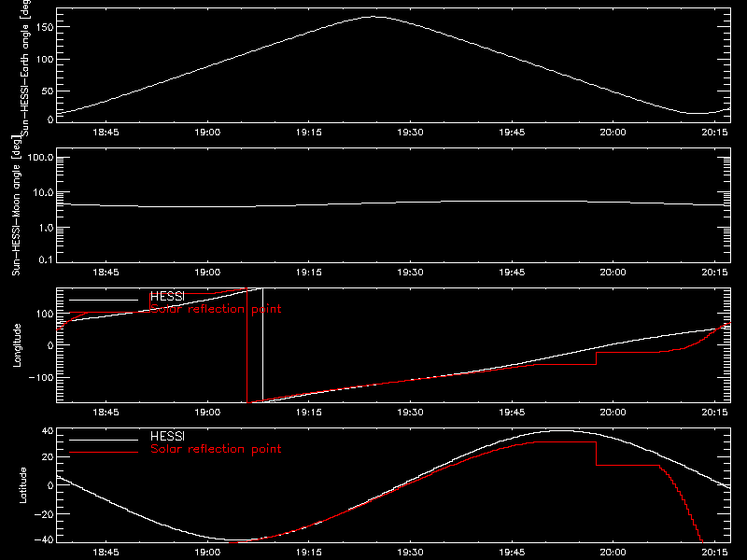Image resolution: width=747 pixels, height=560 pixels.
Task: Click the -100 tick on Longitude axis
Action: click(41, 378)
